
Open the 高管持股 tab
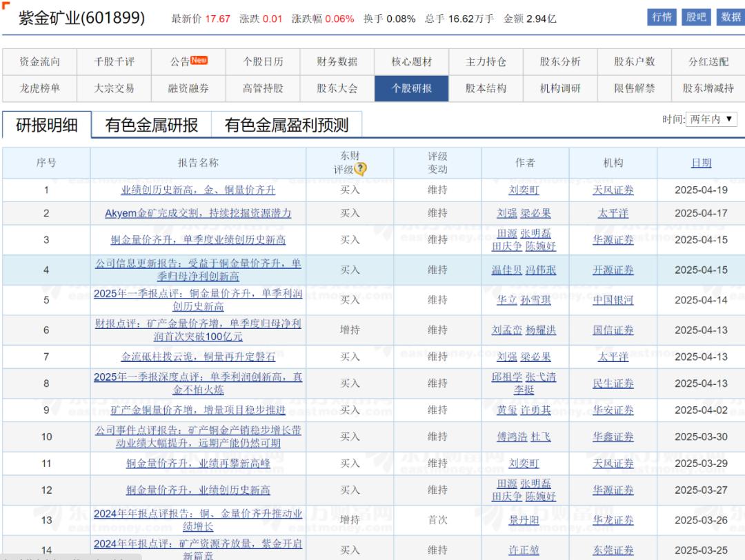click(x=263, y=88)
